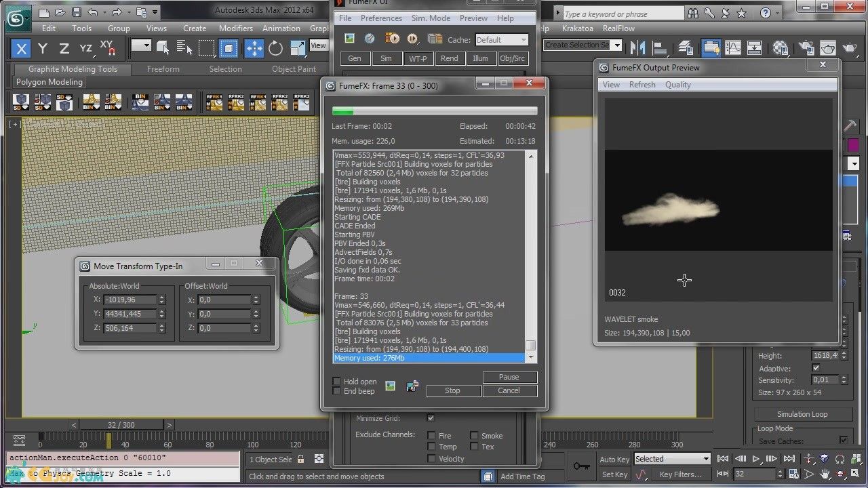Click the Align tool icon
The width and height of the screenshot is (868, 488).
660,47
